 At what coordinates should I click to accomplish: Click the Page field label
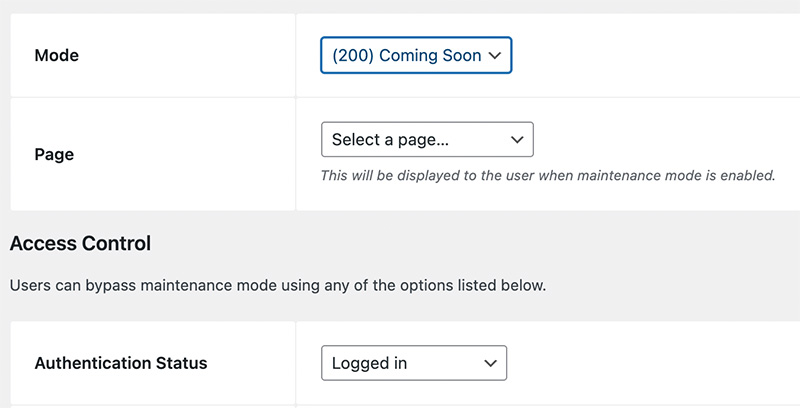[x=54, y=154]
